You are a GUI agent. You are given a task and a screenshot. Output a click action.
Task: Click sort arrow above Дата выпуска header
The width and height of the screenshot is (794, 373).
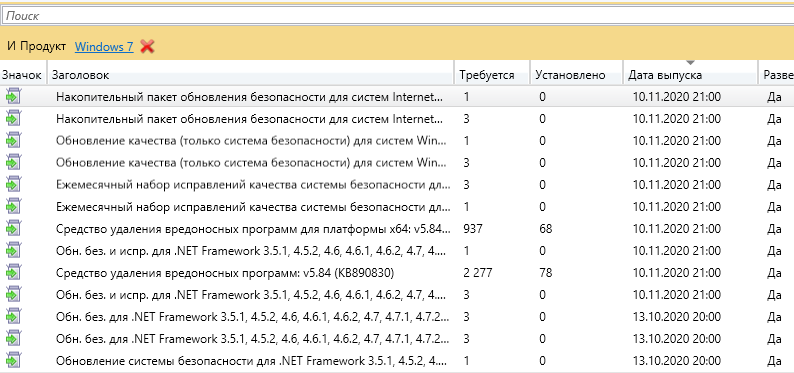click(x=690, y=63)
